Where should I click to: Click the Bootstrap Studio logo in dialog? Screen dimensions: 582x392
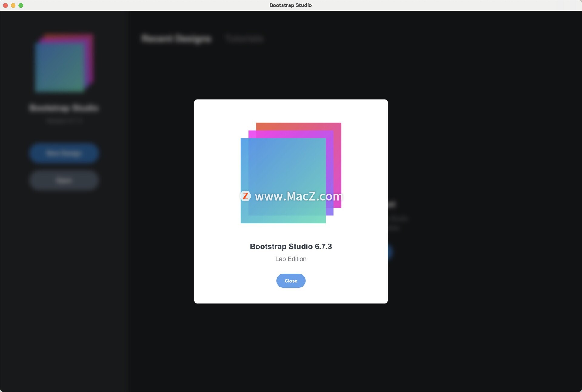tap(291, 173)
